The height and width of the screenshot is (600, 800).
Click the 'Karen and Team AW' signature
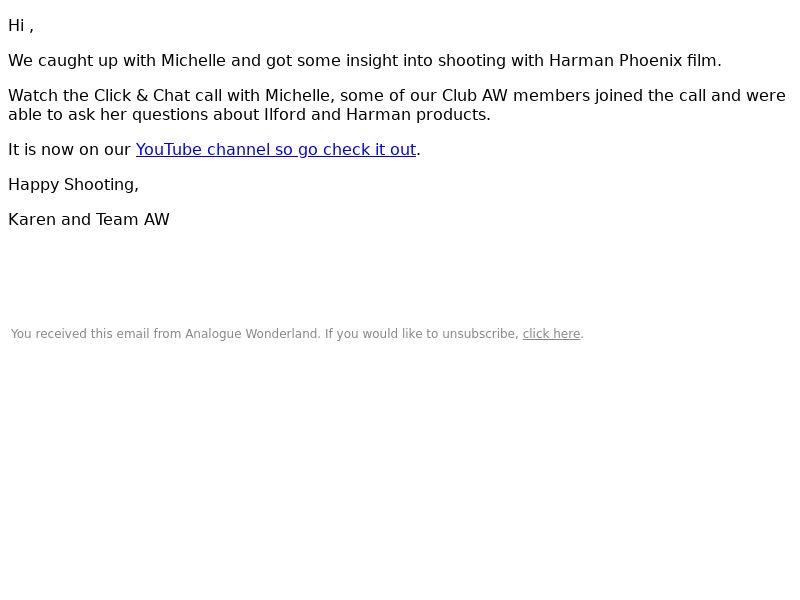[89, 219]
